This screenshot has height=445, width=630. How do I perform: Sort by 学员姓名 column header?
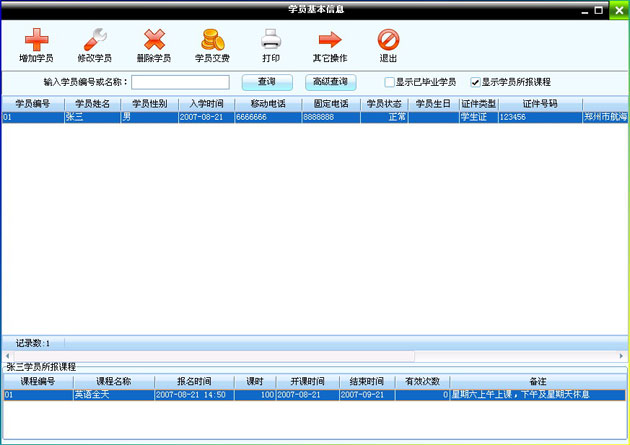point(91,104)
